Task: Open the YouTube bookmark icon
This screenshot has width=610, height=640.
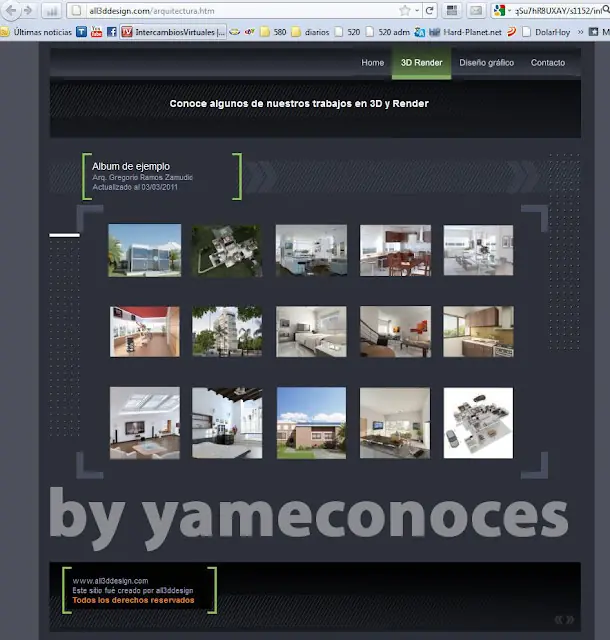Action: point(97,32)
